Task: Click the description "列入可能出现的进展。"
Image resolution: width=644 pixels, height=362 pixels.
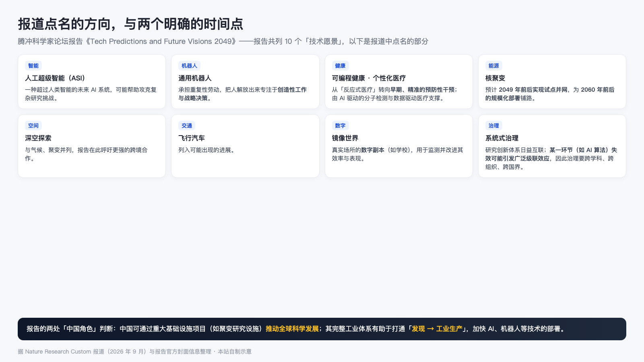Action: (208, 150)
